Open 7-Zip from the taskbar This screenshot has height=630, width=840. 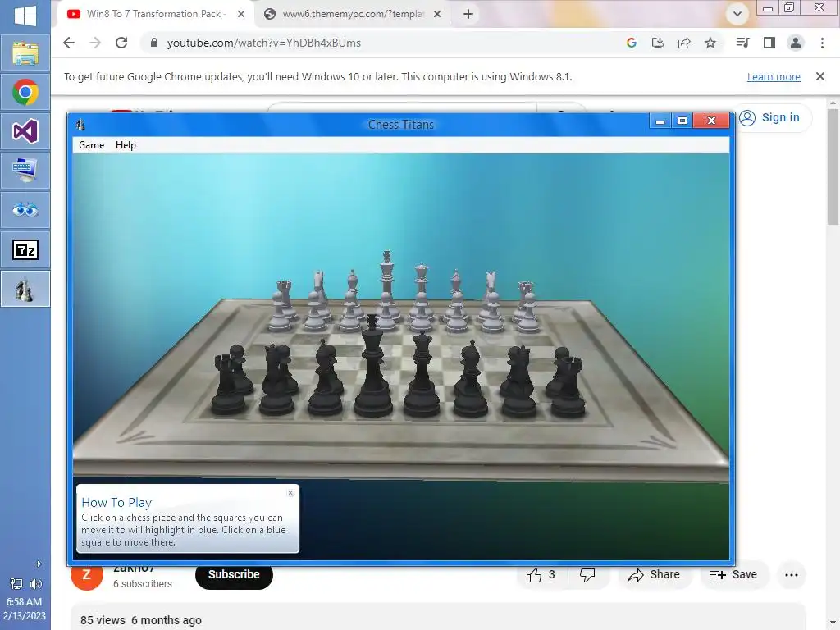[25, 249]
